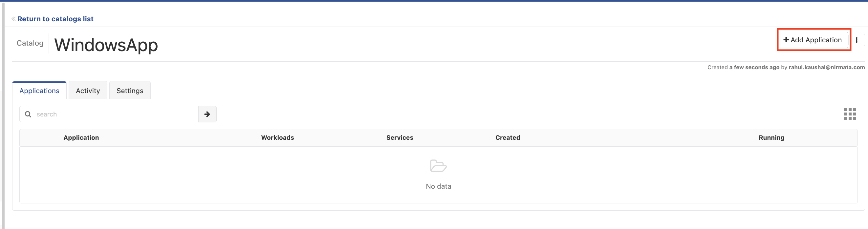The image size is (868, 229).
Task: Sort by the Created column header
Action: (508, 137)
